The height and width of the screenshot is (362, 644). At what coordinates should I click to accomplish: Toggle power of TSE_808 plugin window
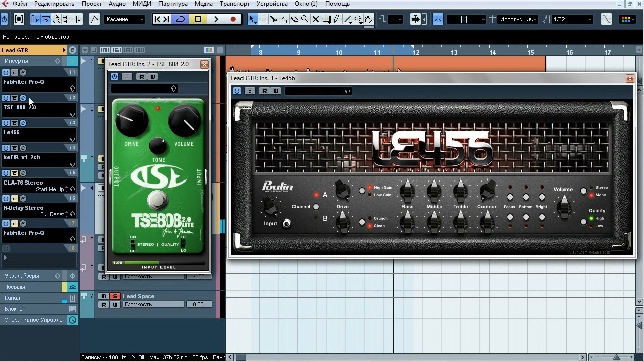(114, 77)
